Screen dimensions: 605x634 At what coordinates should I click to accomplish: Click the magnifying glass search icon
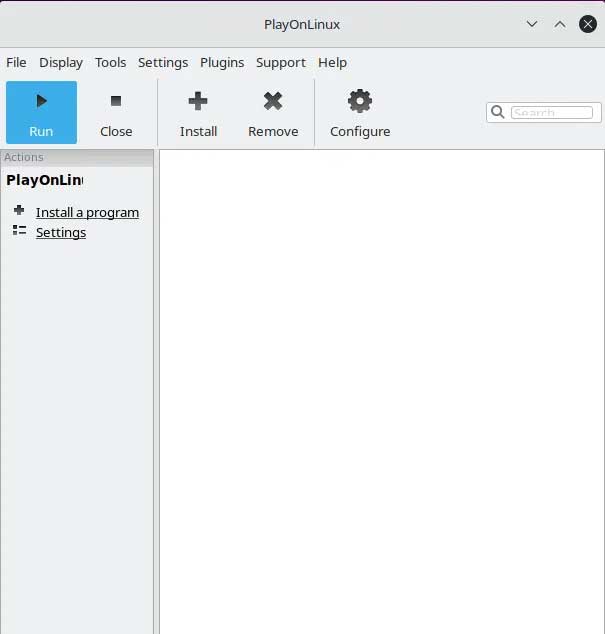(x=498, y=112)
